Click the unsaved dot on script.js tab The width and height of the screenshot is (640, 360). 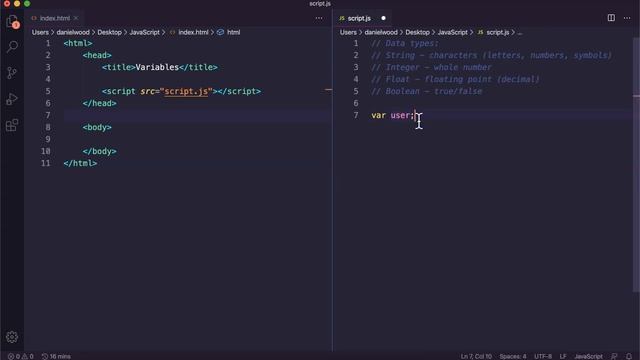coord(383,18)
